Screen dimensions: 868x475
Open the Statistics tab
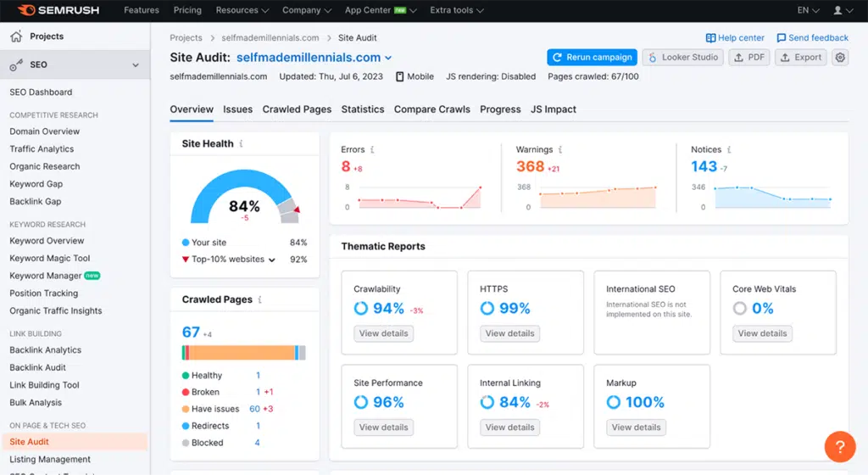tap(363, 109)
